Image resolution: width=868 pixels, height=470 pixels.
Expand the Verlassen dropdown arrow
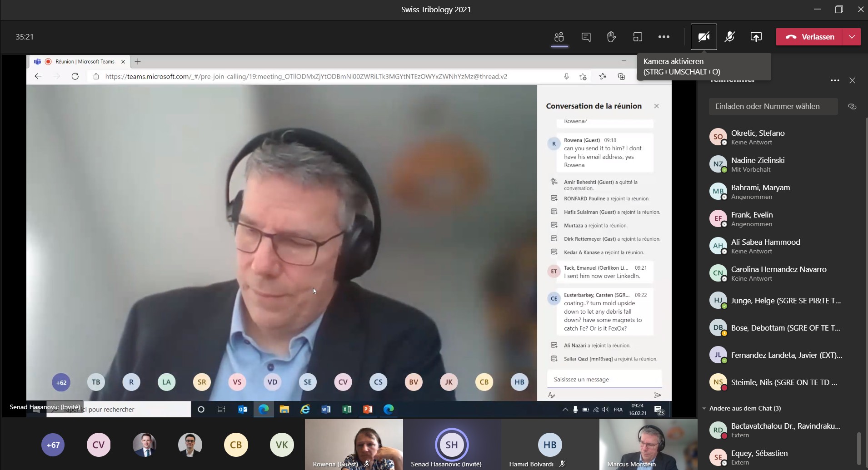click(852, 37)
